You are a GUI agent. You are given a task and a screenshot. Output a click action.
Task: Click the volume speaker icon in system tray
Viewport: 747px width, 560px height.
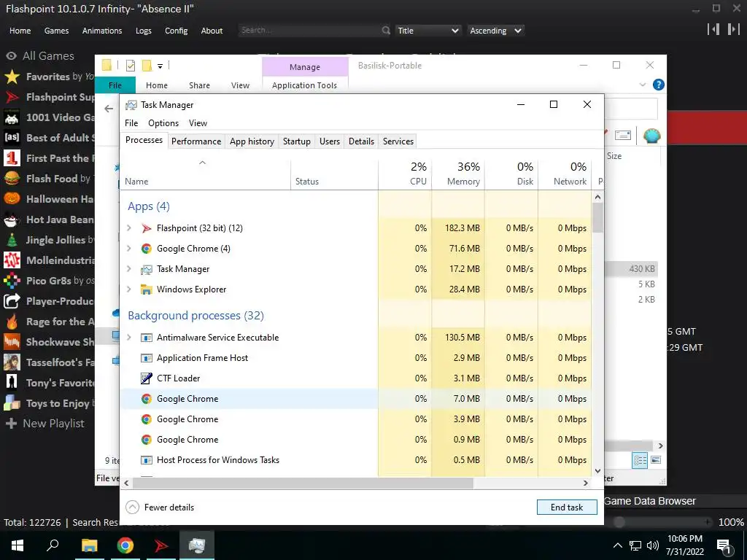652,545
